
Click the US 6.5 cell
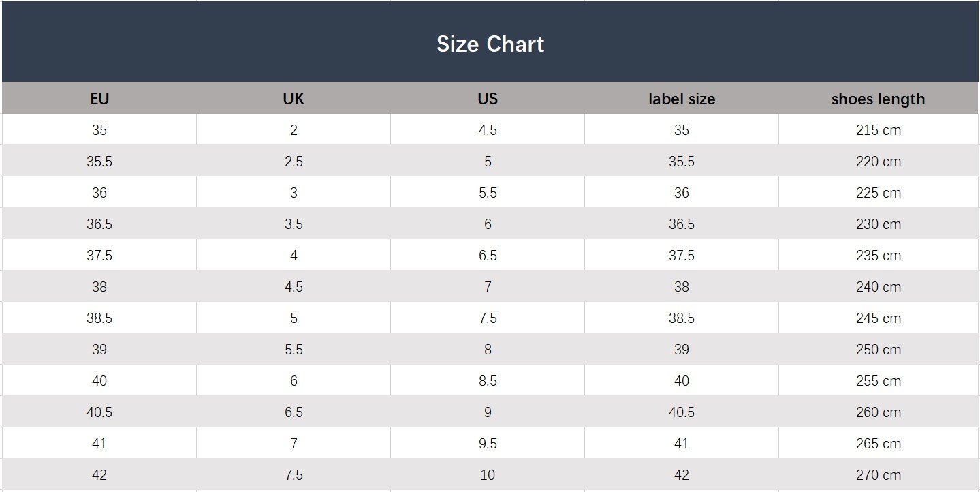coord(488,255)
